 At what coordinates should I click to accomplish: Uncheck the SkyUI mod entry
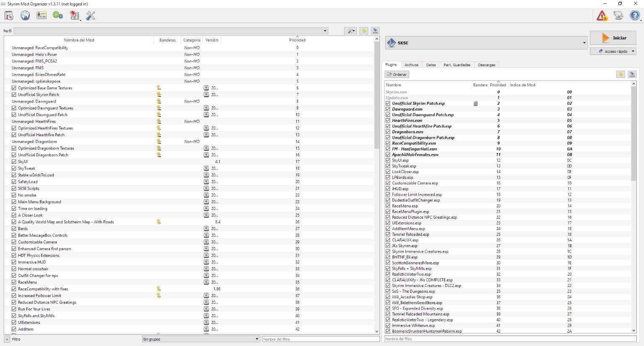pos(14,161)
